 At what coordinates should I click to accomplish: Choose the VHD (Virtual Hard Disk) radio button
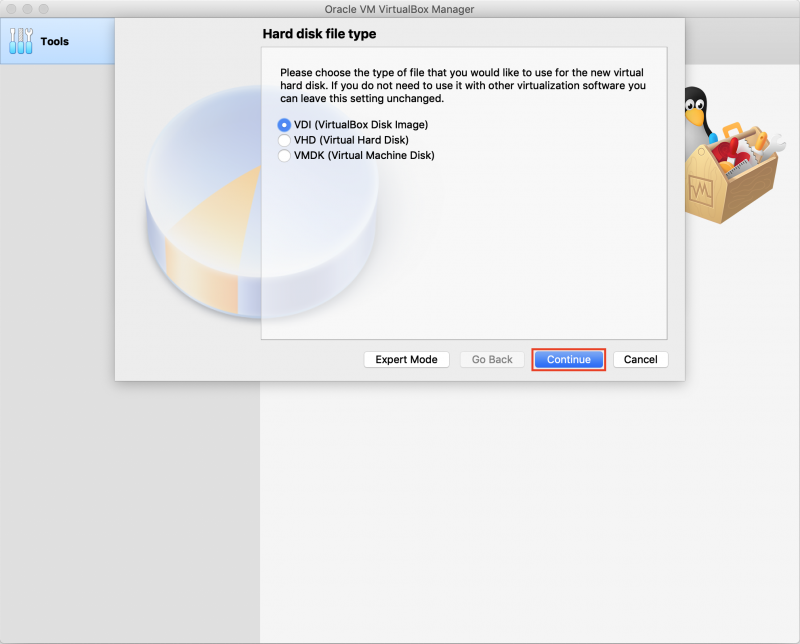[x=284, y=140]
